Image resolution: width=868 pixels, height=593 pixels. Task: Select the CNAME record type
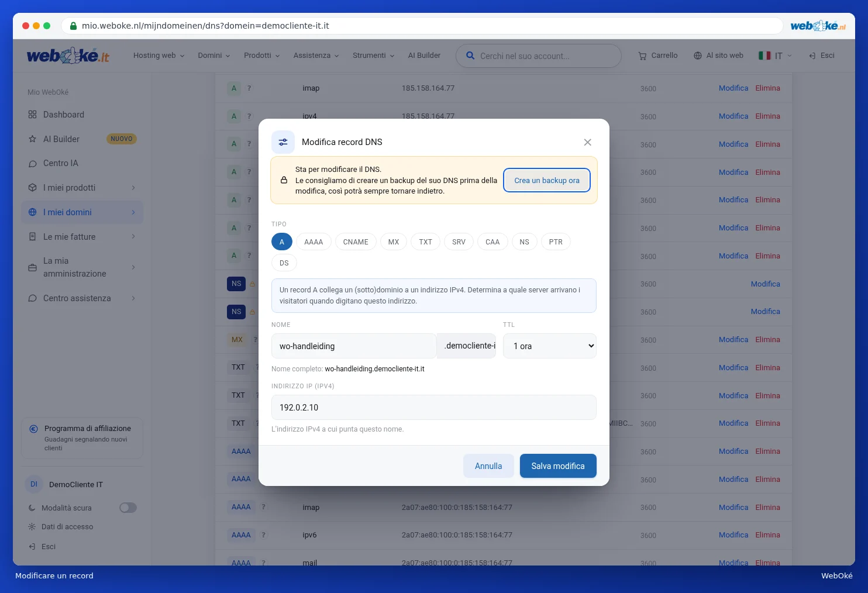pos(356,242)
